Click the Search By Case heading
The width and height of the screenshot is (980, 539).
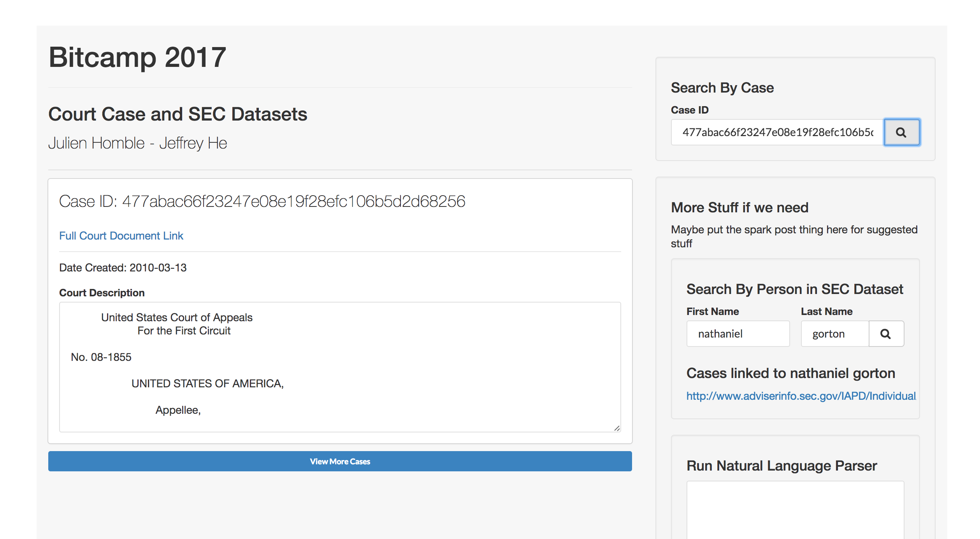point(722,88)
